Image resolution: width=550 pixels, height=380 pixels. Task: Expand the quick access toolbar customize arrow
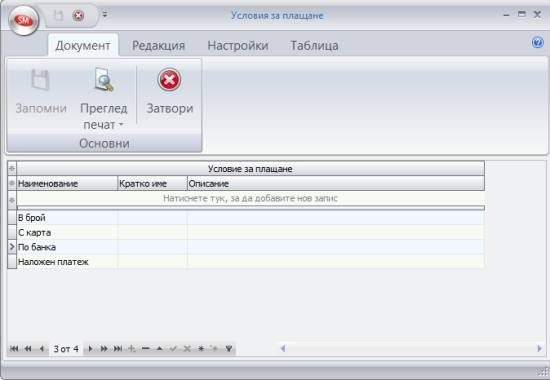coord(105,15)
